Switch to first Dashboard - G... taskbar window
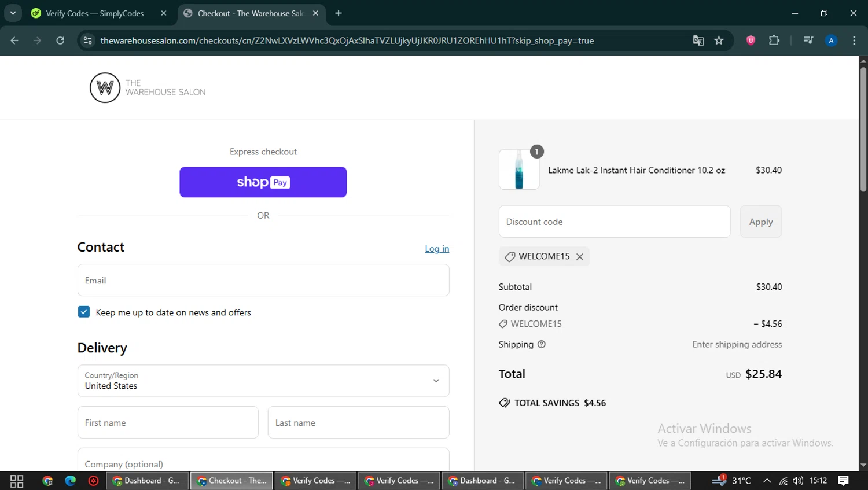Image resolution: width=868 pixels, height=490 pixels. pyautogui.click(x=148, y=481)
